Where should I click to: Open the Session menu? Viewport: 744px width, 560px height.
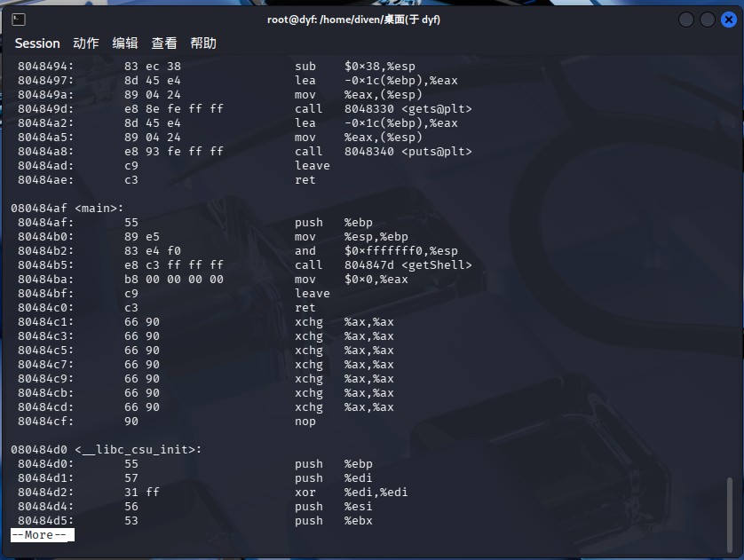(x=37, y=43)
